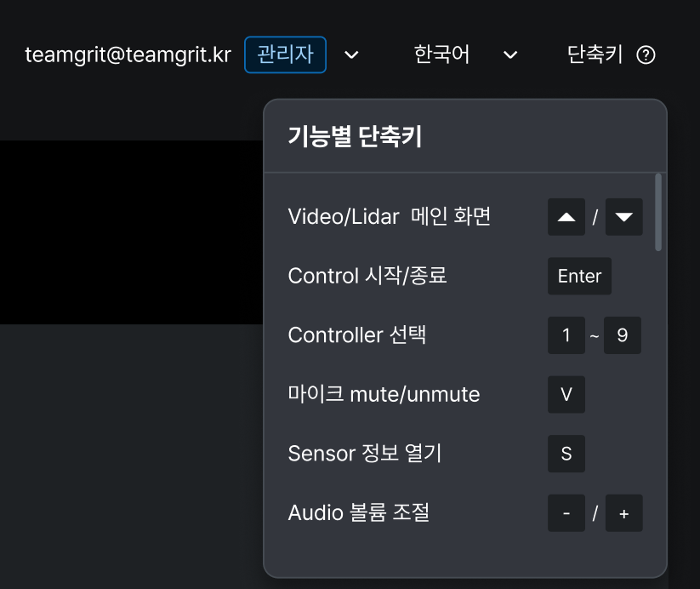Image resolution: width=700 pixels, height=589 pixels.
Task: Click the 9 key button under Controller 선택
Action: (622, 335)
